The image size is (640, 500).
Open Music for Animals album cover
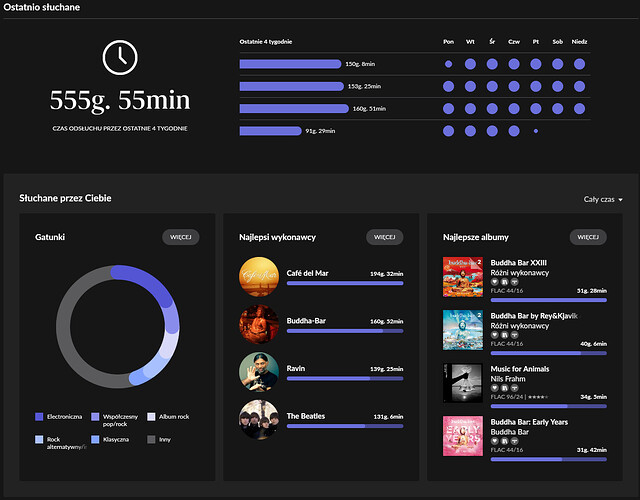463,383
